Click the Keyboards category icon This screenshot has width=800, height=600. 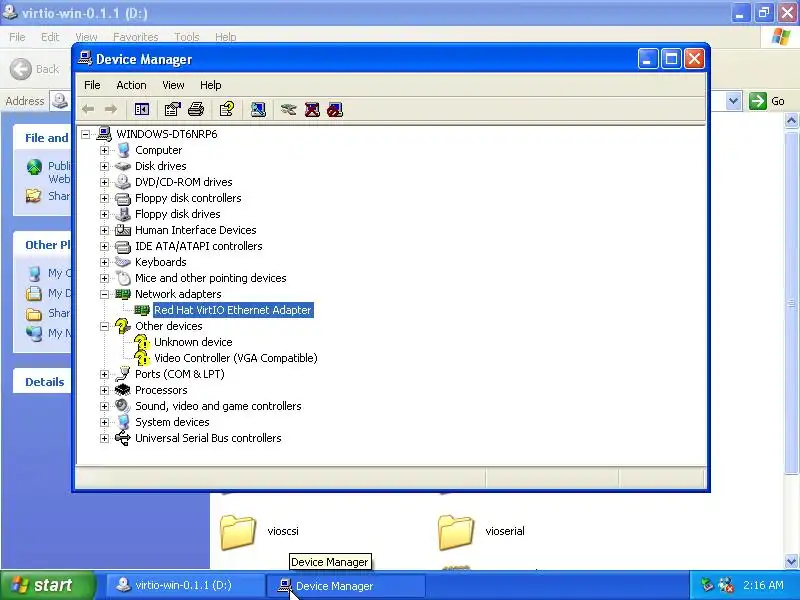point(122,262)
